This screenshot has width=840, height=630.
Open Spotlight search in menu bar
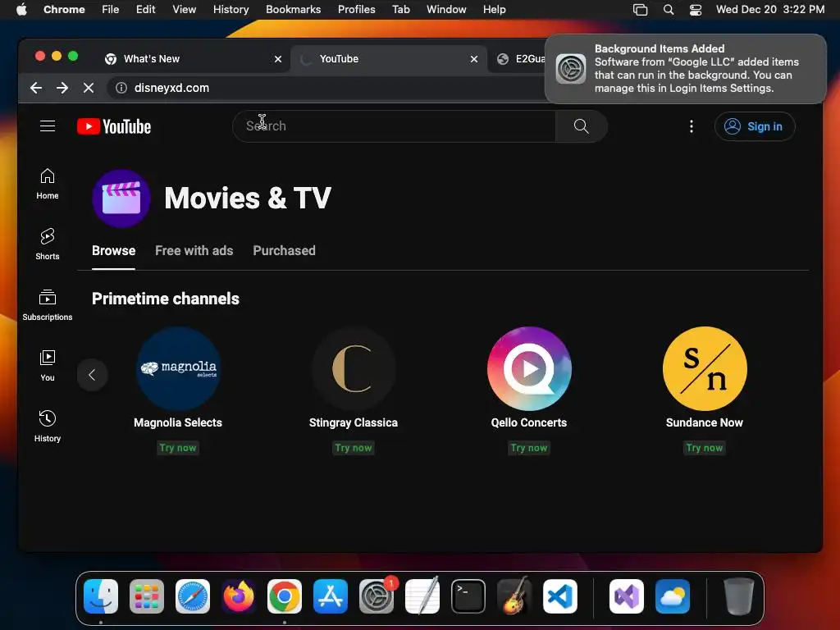tap(668, 10)
